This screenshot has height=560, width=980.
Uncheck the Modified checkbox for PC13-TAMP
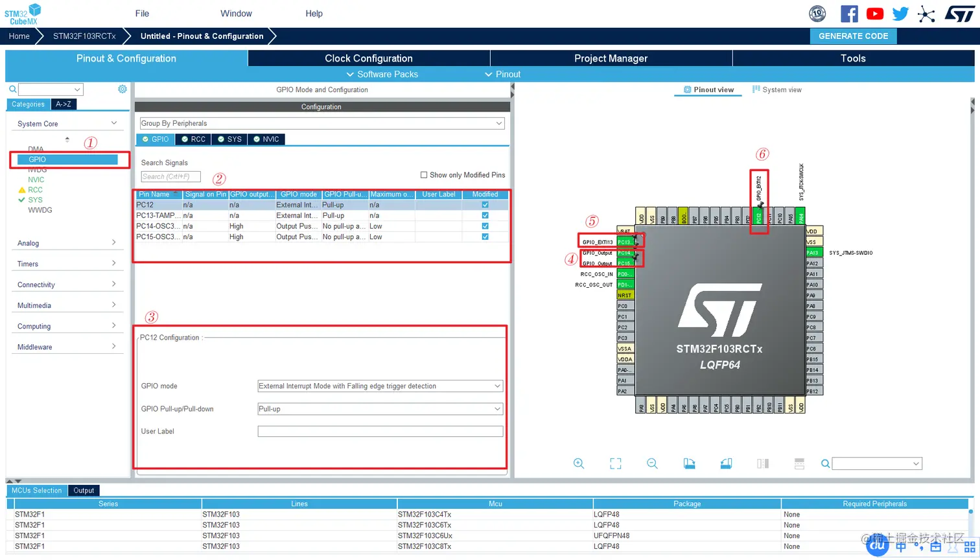(x=485, y=215)
